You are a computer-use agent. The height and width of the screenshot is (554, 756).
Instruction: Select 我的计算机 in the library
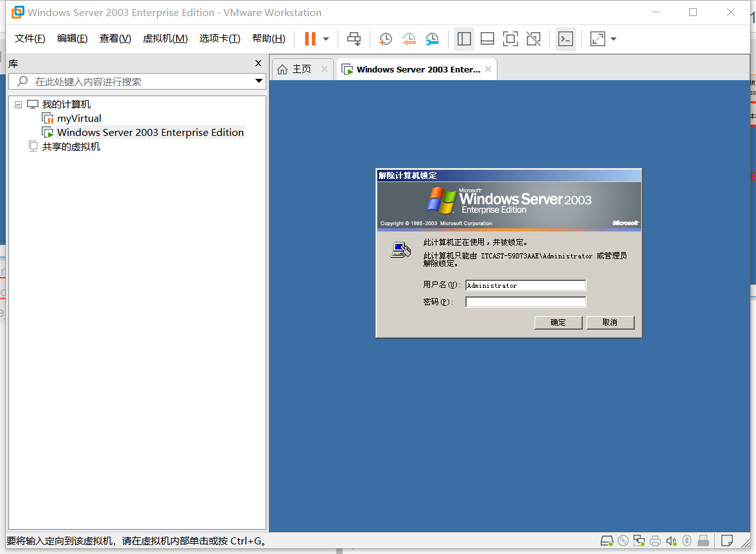point(66,104)
